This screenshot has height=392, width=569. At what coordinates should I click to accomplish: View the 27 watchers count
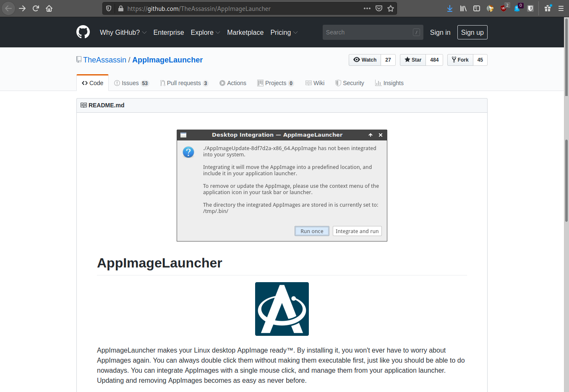point(388,60)
